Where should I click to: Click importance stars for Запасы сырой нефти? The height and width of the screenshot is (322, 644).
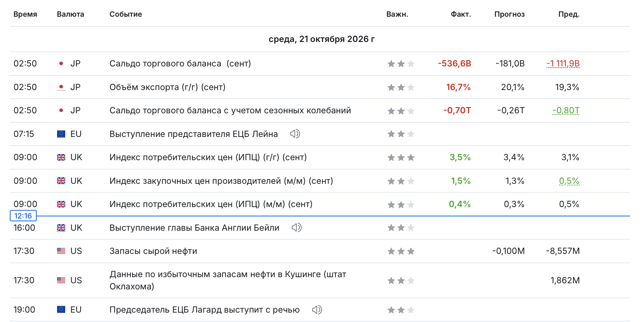pyautogui.click(x=401, y=251)
